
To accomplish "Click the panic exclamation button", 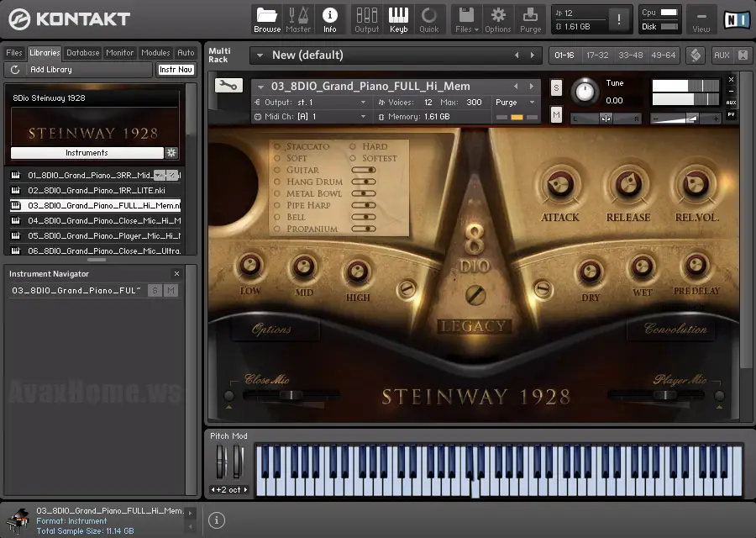I will point(619,19).
